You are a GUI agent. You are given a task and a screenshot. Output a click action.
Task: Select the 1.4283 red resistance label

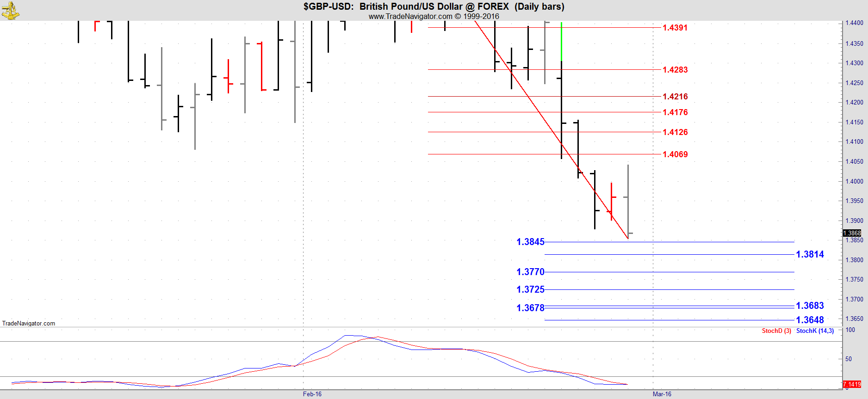[x=675, y=70]
